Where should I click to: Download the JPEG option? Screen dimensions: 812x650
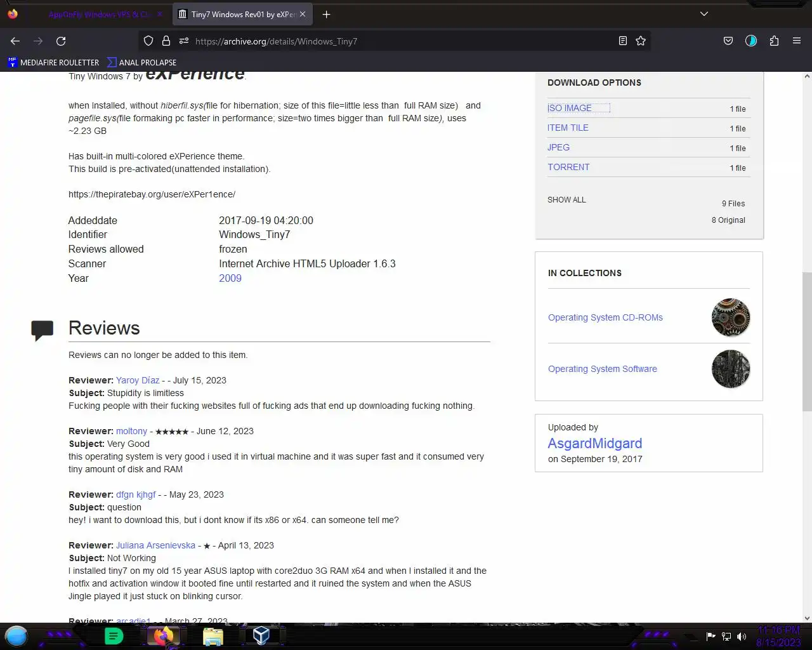tap(558, 147)
